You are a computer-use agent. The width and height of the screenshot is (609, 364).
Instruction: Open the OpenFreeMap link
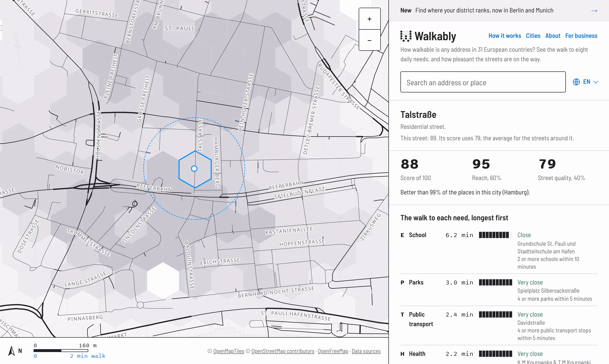pyautogui.click(x=333, y=351)
